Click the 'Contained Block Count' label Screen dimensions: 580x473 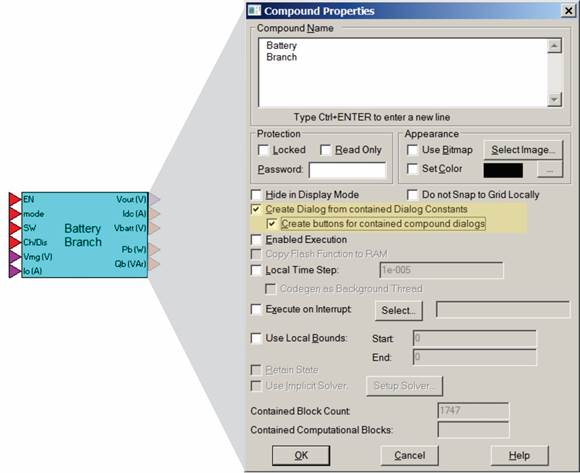click(300, 411)
